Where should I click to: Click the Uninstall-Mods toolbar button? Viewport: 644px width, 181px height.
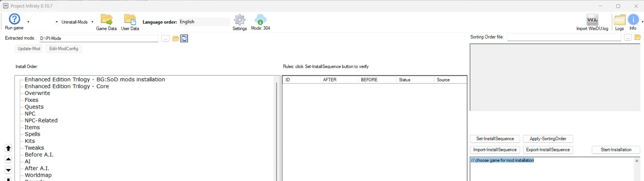coord(74,22)
